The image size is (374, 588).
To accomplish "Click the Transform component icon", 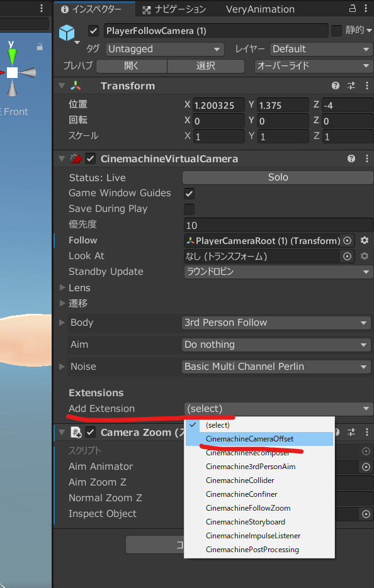I will 76,86.
